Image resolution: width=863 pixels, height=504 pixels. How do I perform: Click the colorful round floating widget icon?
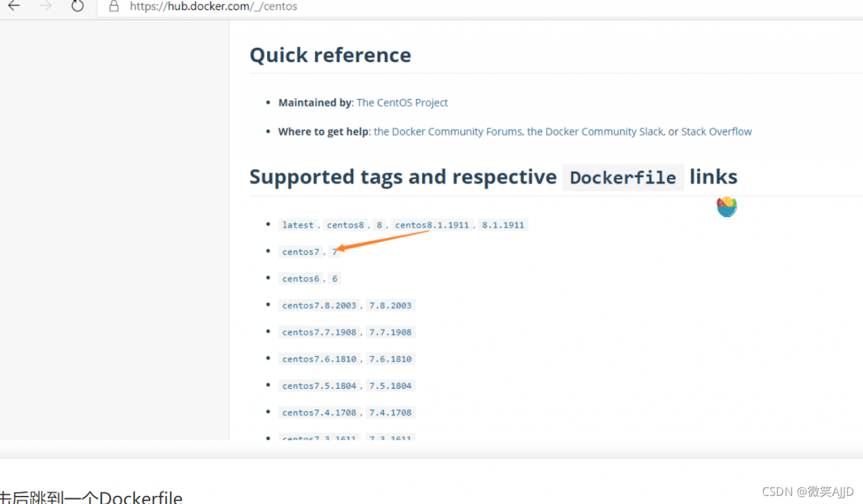[727, 207]
